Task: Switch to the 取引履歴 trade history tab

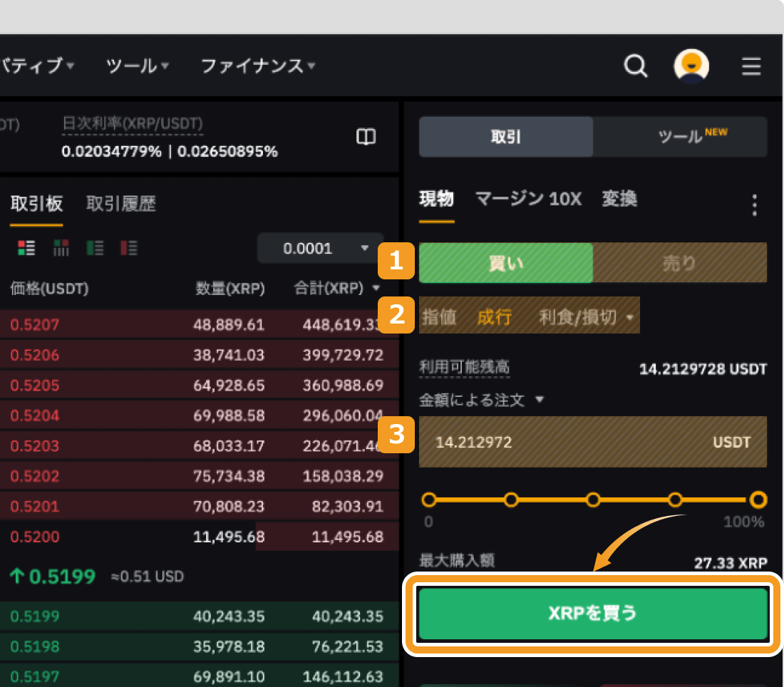Action: [121, 204]
